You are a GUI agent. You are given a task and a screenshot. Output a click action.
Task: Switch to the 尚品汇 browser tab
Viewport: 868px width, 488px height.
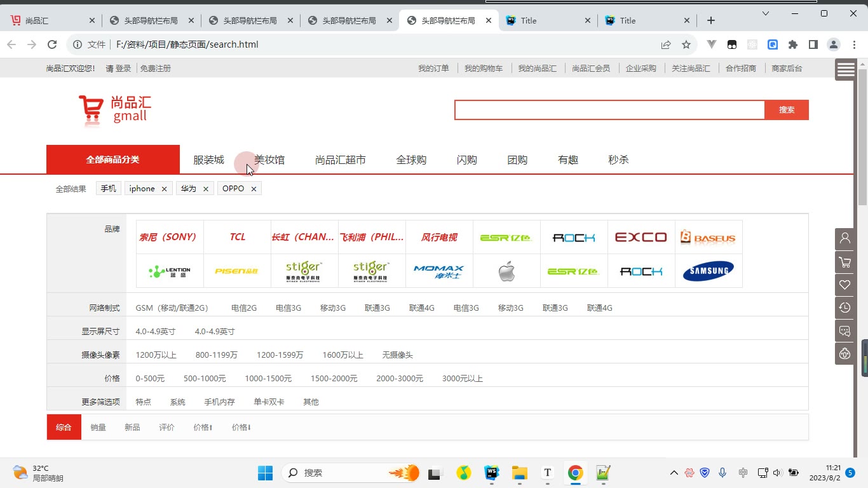(52, 20)
